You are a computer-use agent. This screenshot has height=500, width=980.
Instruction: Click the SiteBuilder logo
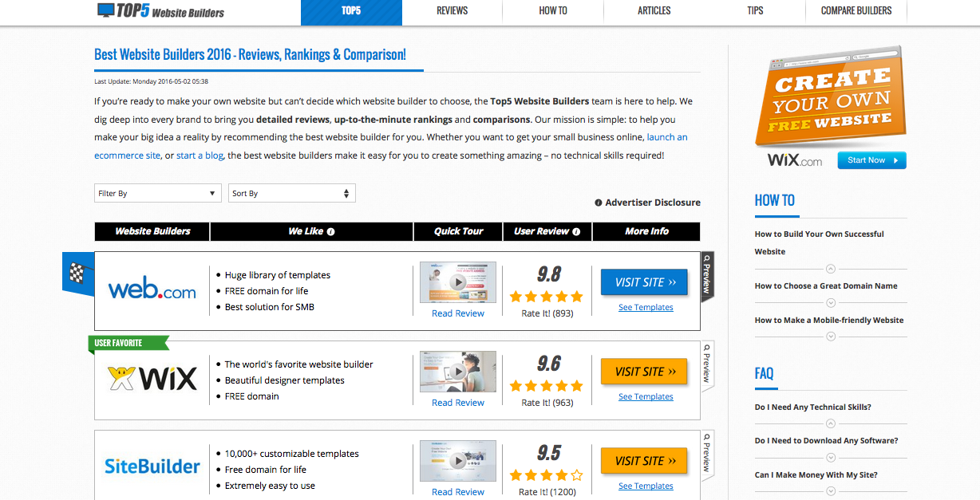point(152,467)
